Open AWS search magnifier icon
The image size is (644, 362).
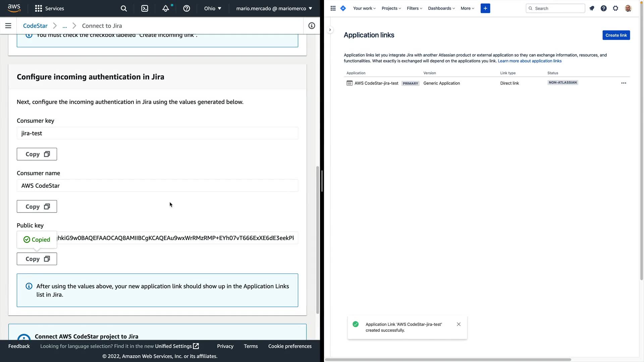pyautogui.click(x=124, y=8)
